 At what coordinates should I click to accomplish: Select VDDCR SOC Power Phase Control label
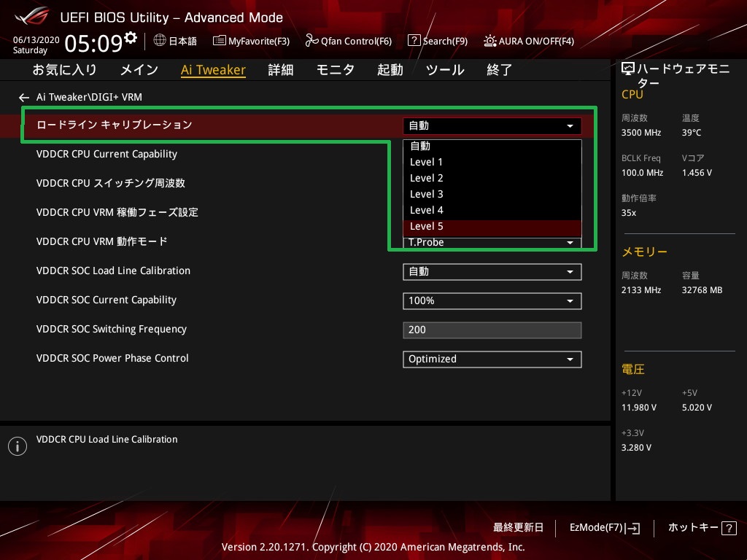click(x=112, y=358)
